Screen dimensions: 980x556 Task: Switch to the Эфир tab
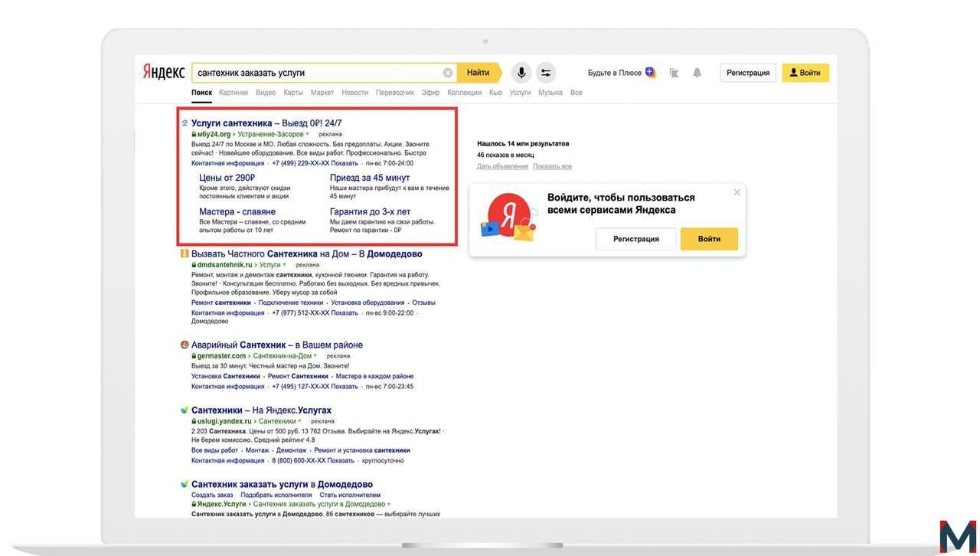pos(431,93)
